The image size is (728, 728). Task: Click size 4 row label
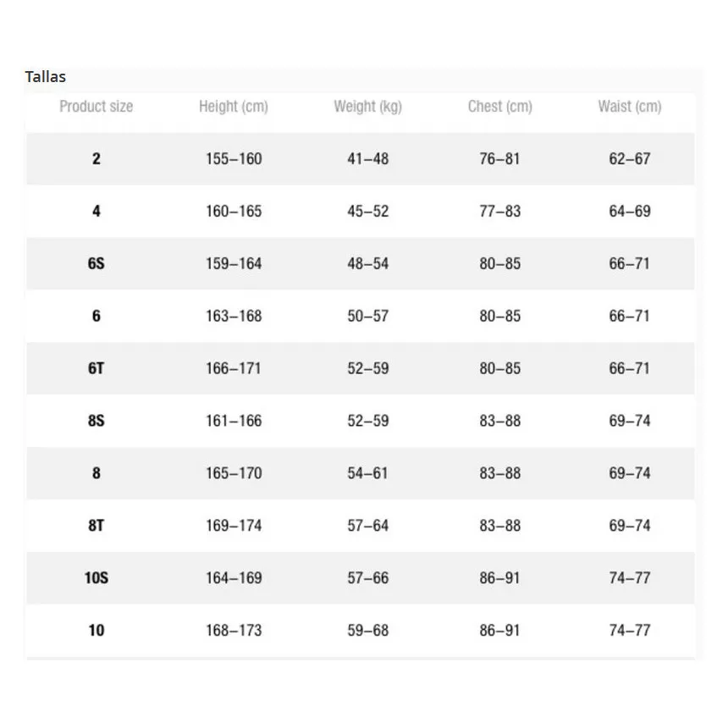[97, 212]
